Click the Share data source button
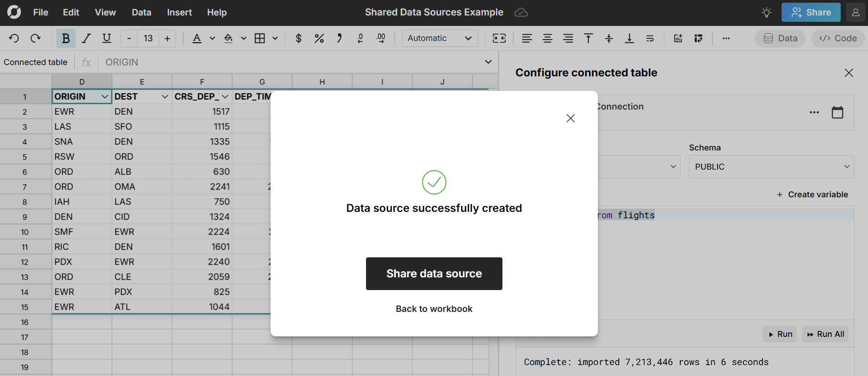868x376 pixels. [434, 274]
